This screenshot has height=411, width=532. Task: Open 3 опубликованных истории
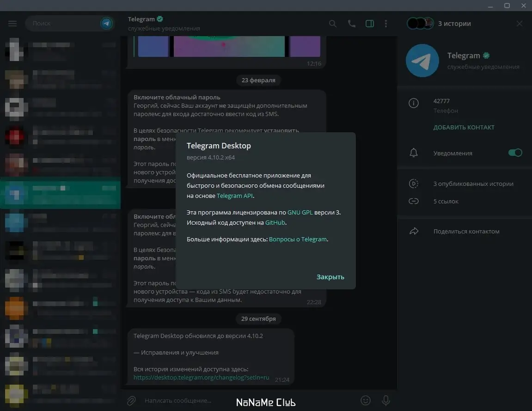click(473, 184)
